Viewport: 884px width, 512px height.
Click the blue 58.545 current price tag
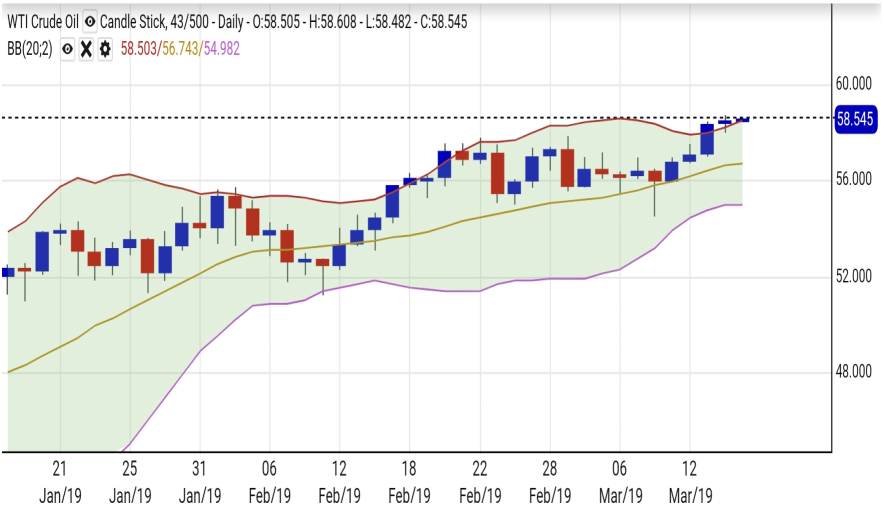(855, 119)
